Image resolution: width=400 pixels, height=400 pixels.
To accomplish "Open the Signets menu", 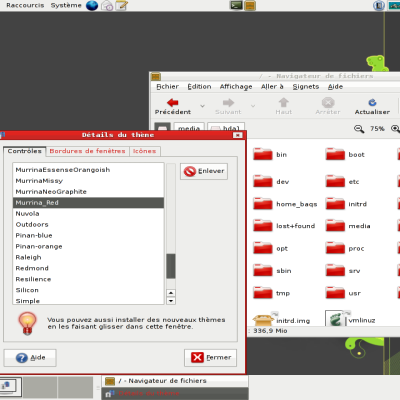I will pos(306,87).
